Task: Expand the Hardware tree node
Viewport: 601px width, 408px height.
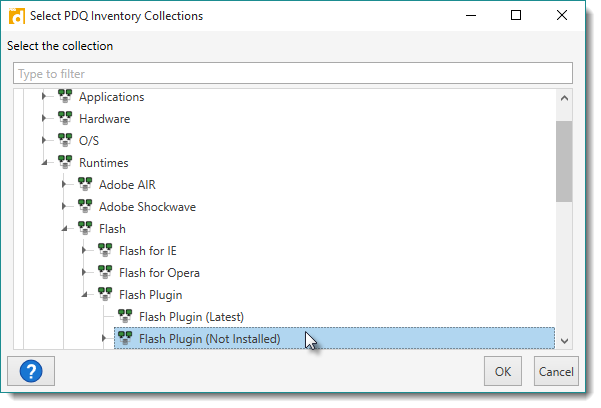Action: [44, 120]
